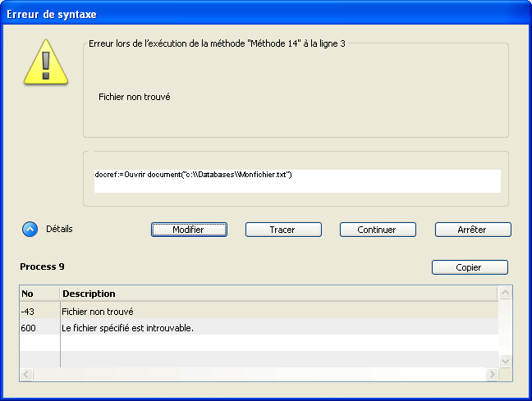Choose Continuer to resume execution
This screenshot has width=532, height=401.
pos(377,230)
